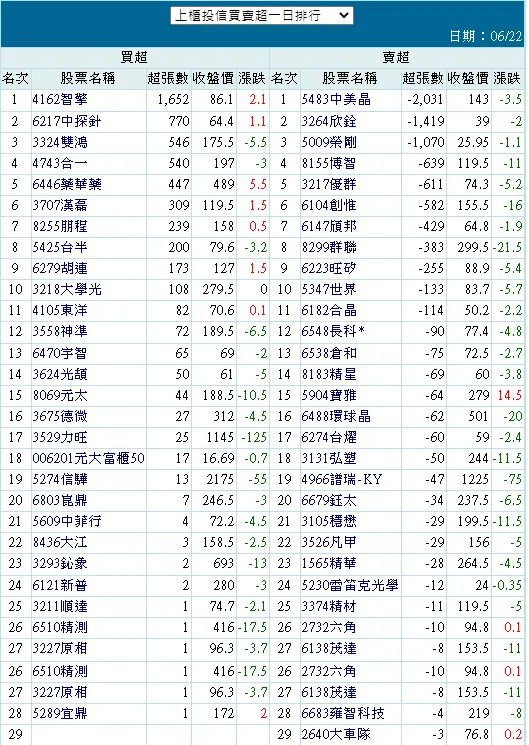This screenshot has height=745, width=529.
Task: Select the 4743合一 stock link
Action: click(60, 163)
